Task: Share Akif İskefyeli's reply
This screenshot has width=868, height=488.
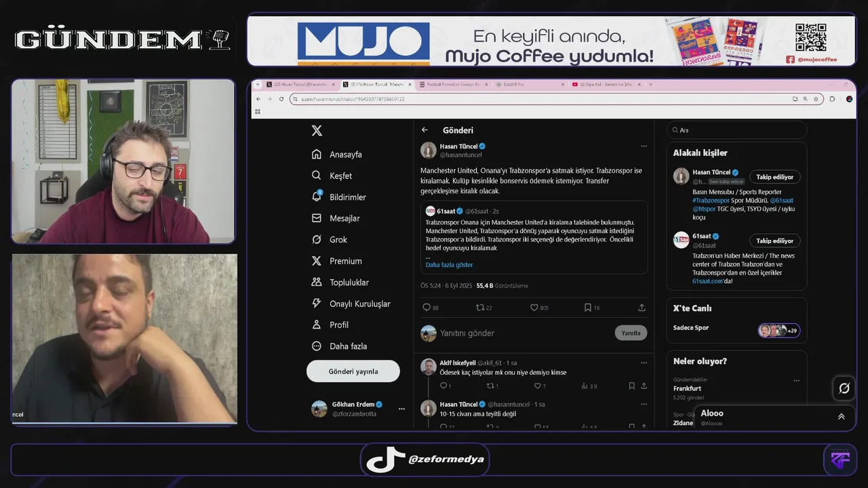Action: click(644, 386)
